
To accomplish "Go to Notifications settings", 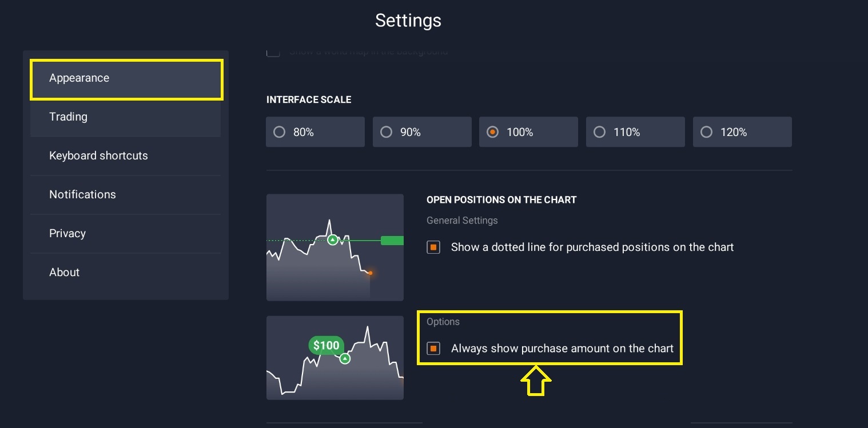I will point(125,194).
